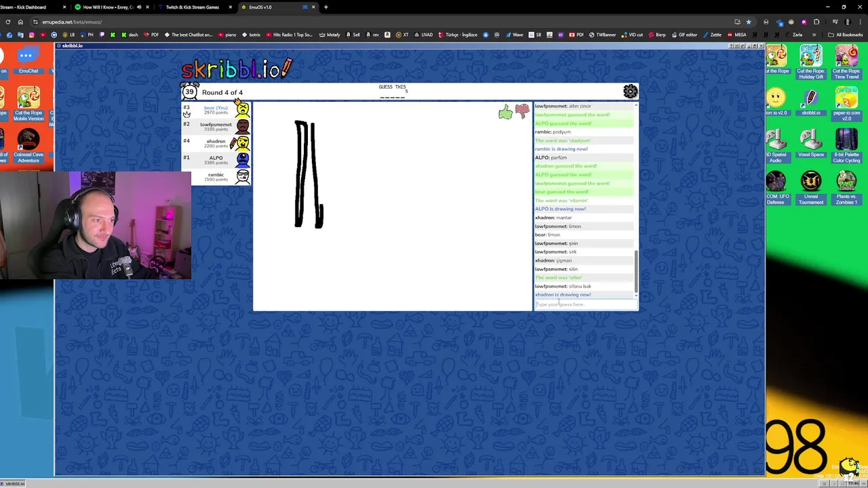Click lowfpsmemet player avatar
Image resolution: width=868 pixels, height=488 pixels.
[242, 126]
